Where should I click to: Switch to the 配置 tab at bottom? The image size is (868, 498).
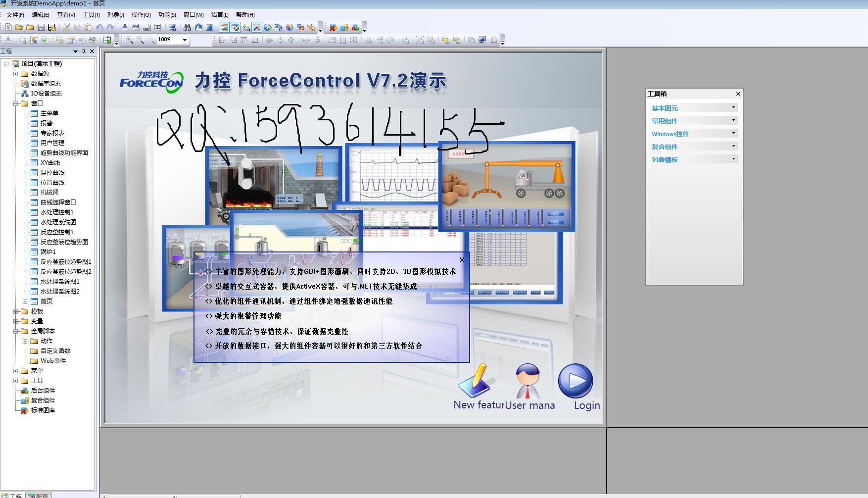pyautogui.click(x=39, y=495)
